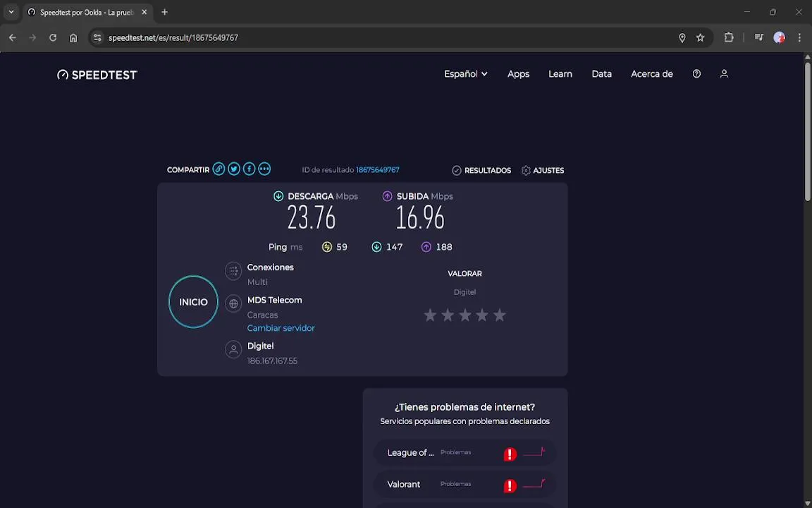Rate Digitel four stars
This screenshot has height=508, width=812.
click(x=482, y=315)
